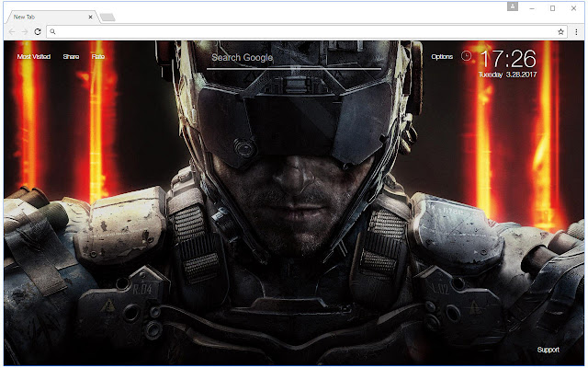Open the Options menu
This screenshot has width=588, height=368.
tap(442, 57)
